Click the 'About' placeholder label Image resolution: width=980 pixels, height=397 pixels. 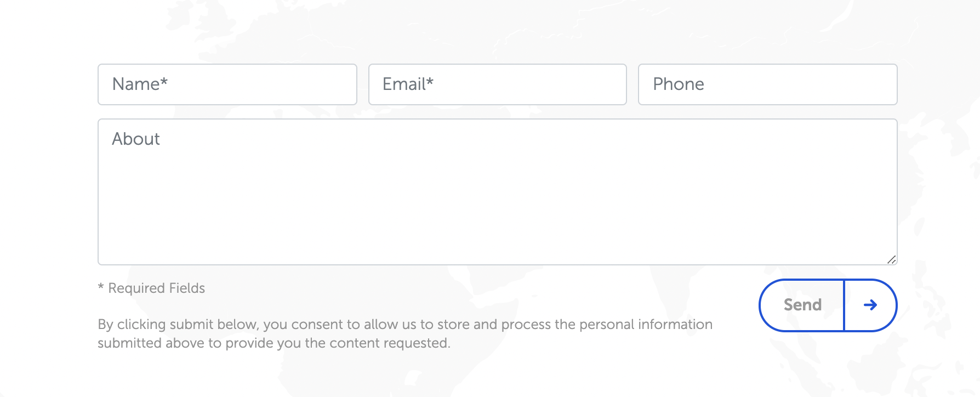coord(136,139)
